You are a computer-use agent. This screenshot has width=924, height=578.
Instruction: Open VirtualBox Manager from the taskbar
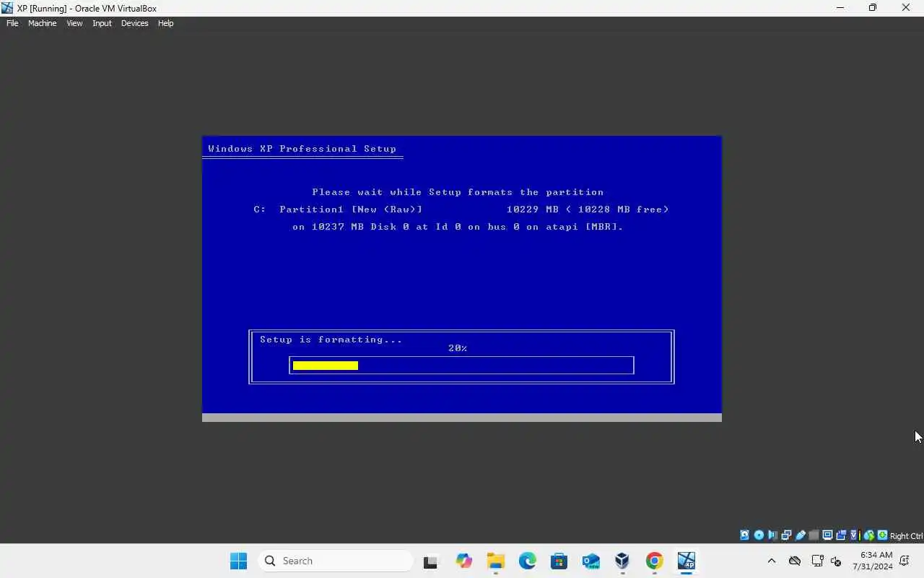(622, 561)
